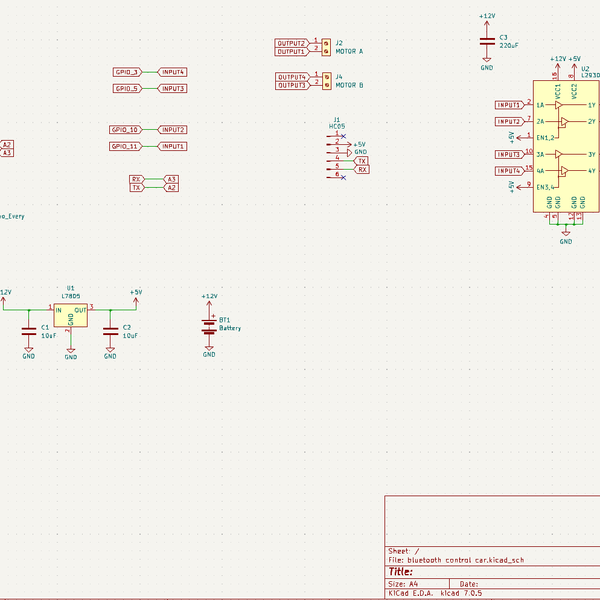Click the INPUT1 label on L293D pin 1A
600x600 pixels.
tap(508, 105)
